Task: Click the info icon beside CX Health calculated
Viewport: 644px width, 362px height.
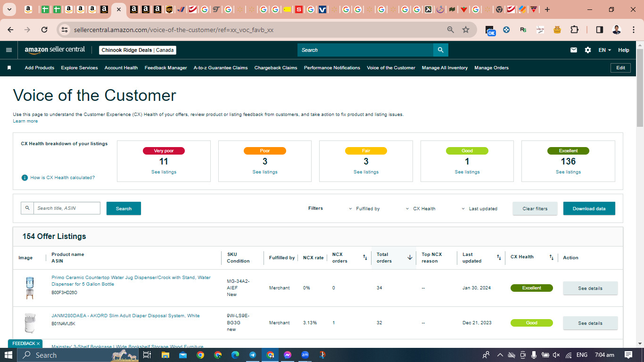Action: click(x=25, y=178)
